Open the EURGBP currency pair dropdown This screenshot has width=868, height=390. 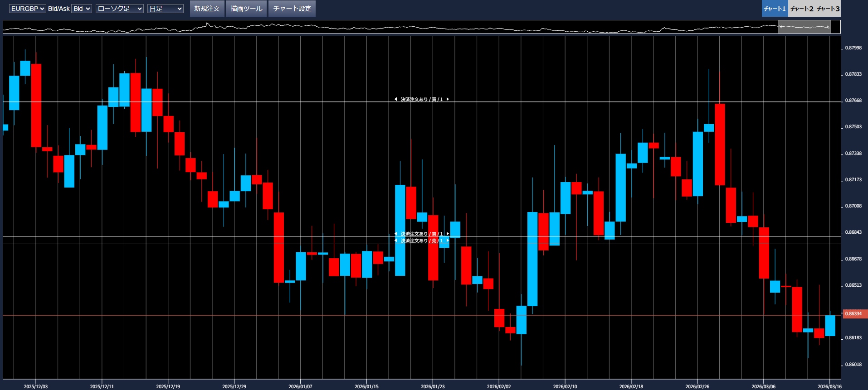[27, 9]
